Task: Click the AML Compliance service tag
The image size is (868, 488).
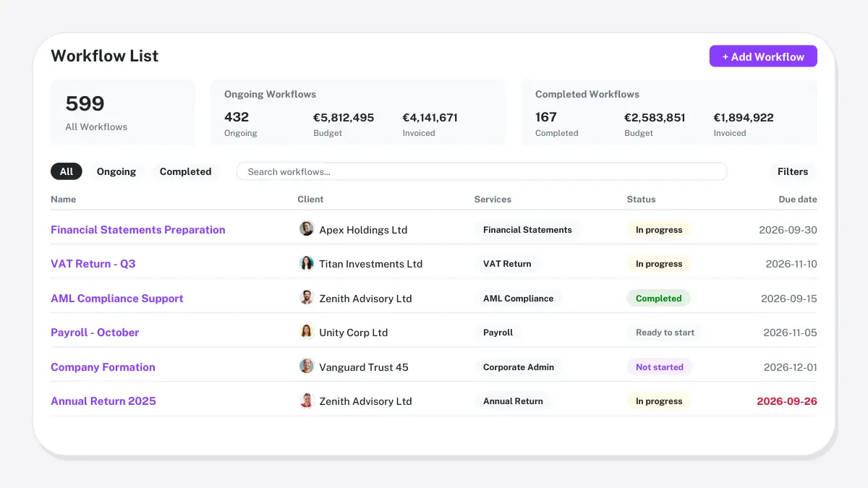Action: [518, 299]
